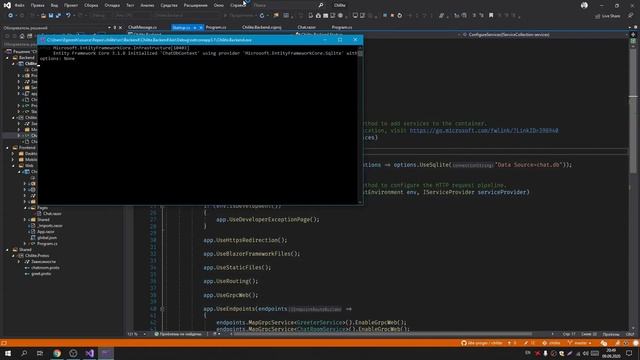Click the Stop debugging red square icon
This screenshot has width=640, height=360.
[x=392, y=16]
